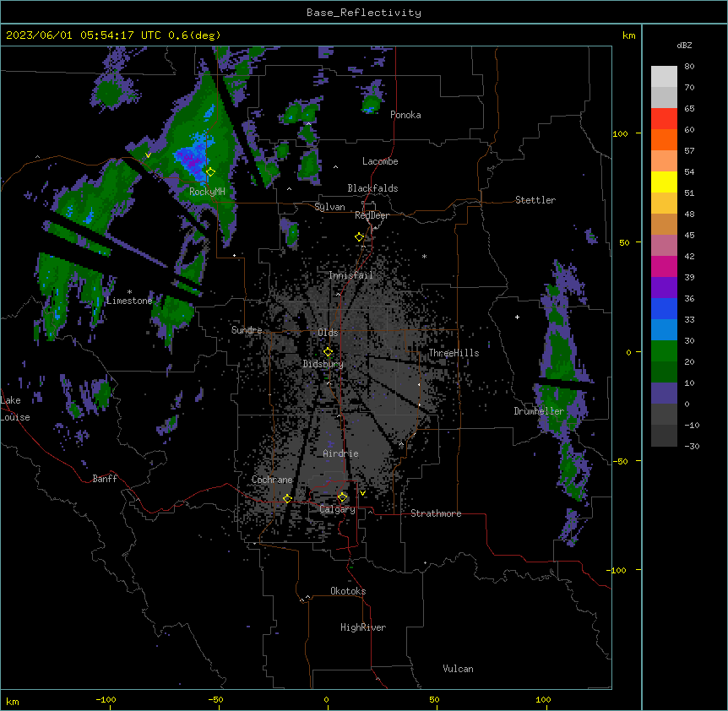The height and width of the screenshot is (711, 728).
Task: Click the yellow marker below Cochrane
Action: click(287, 499)
